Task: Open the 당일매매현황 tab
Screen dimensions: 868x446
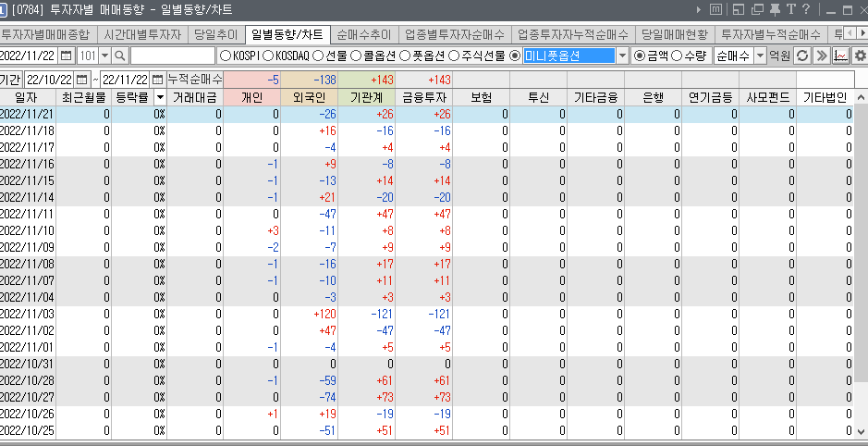Action: point(674,34)
